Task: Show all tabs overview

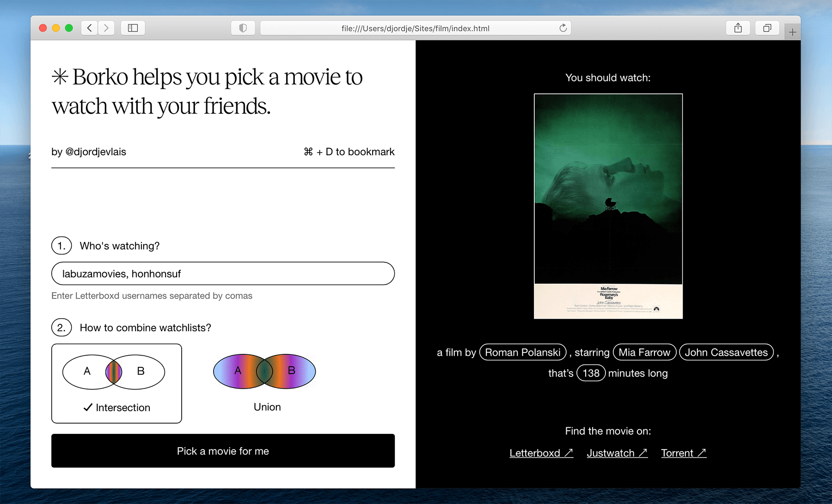Action: [x=767, y=28]
